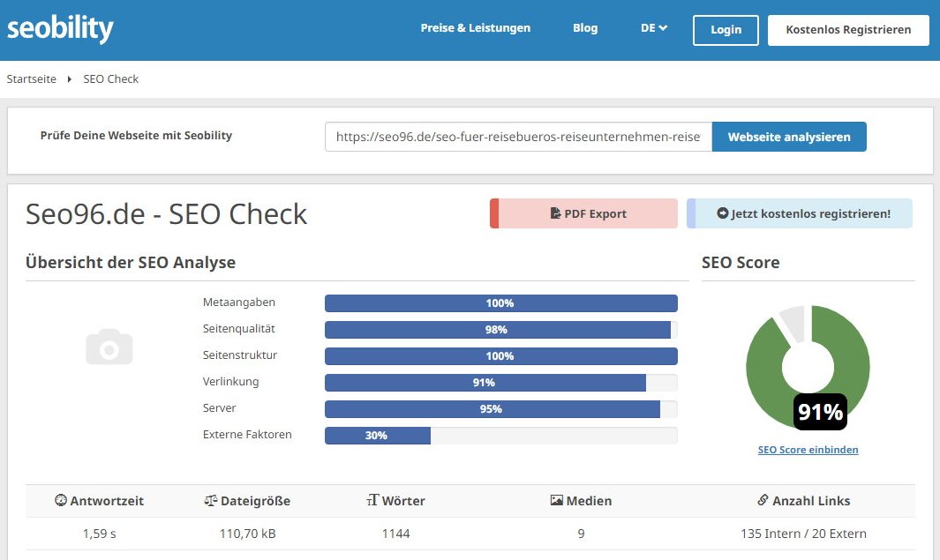940x560 pixels.
Task: Click the camera placeholder screenshot icon
Action: [x=109, y=347]
